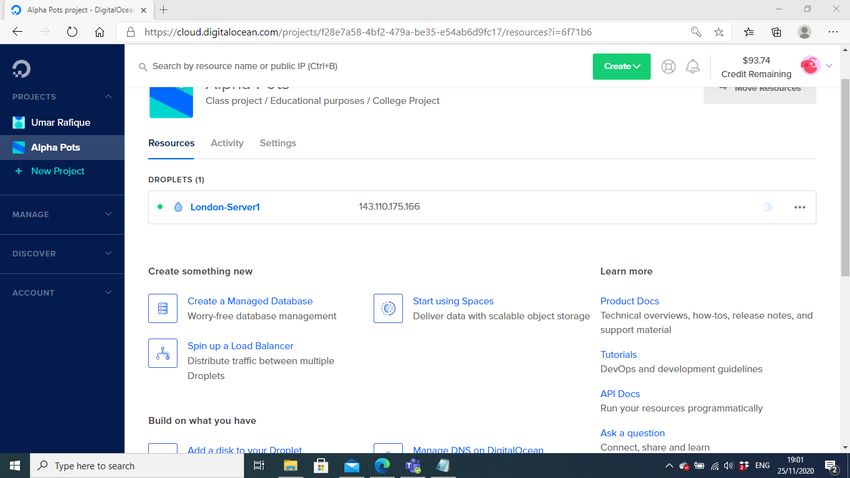
Task: Click the Managed Database icon
Action: (x=162, y=308)
